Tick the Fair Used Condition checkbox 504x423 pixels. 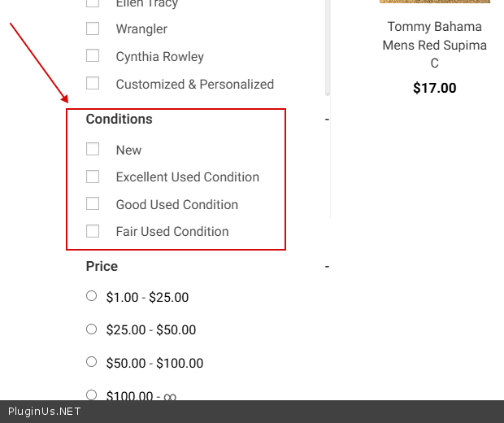tap(93, 231)
